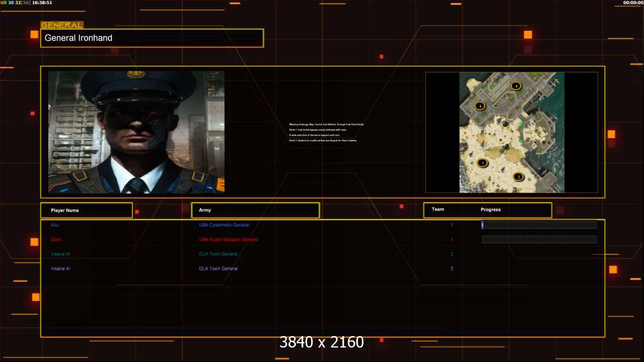Viewport: 644px width, 362px height.
Task: Click the 00:00:00 game timer
Action: pyautogui.click(x=633, y=2)
